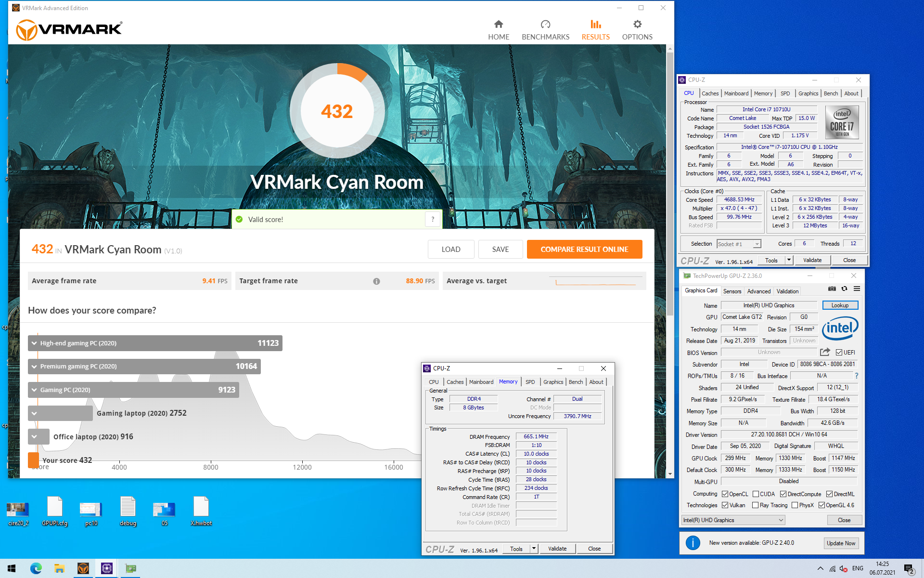Open the 05 desktop icon
Screen dimensions: 924x578
coord(165,512)
